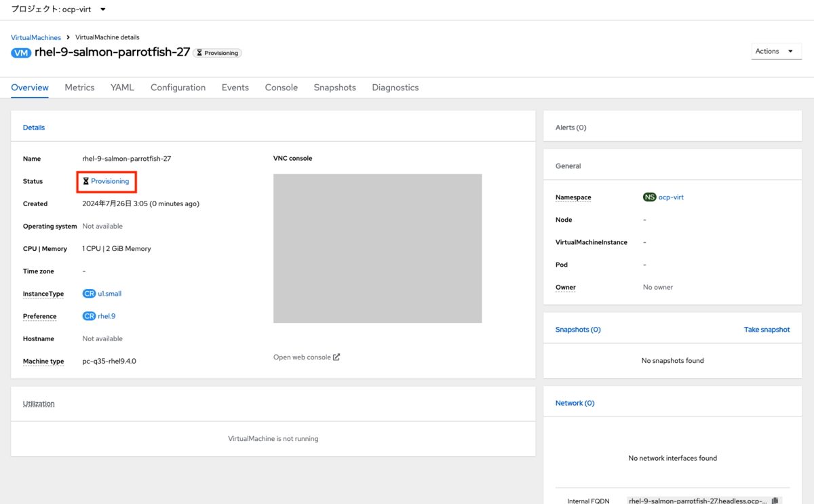Switch to the Snapshots tab
This screenshot has height=504, width=814.
(x=334, y=88)
